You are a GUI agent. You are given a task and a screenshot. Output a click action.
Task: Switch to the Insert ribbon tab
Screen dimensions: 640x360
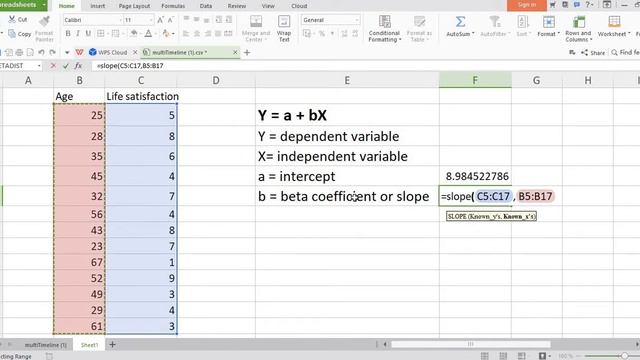coord(97,6)
